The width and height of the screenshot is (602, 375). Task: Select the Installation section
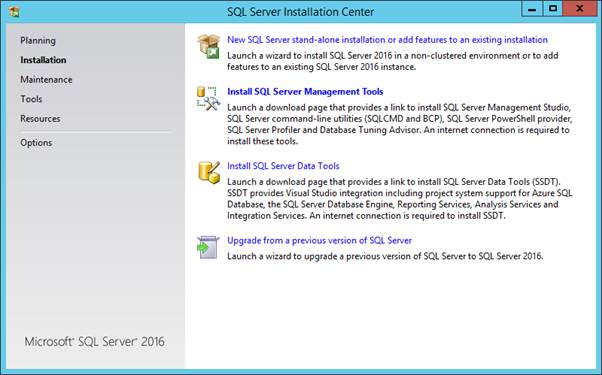tap(43, 60)
